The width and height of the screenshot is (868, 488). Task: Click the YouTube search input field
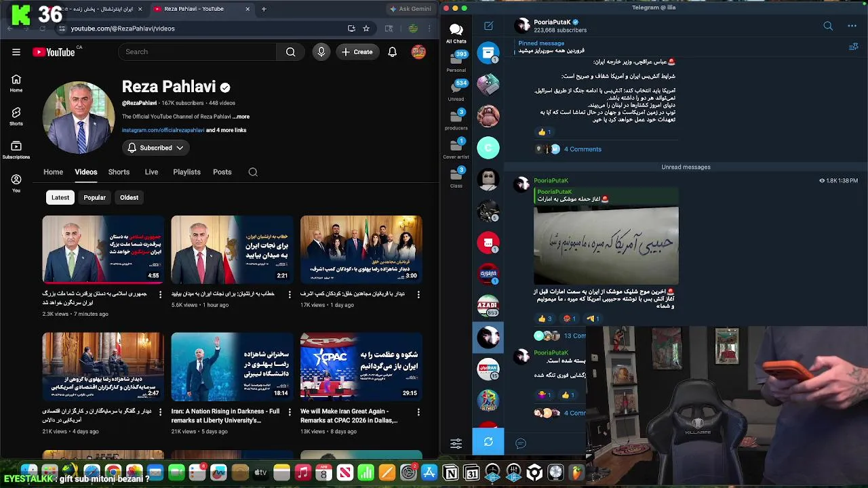[197, 52]
